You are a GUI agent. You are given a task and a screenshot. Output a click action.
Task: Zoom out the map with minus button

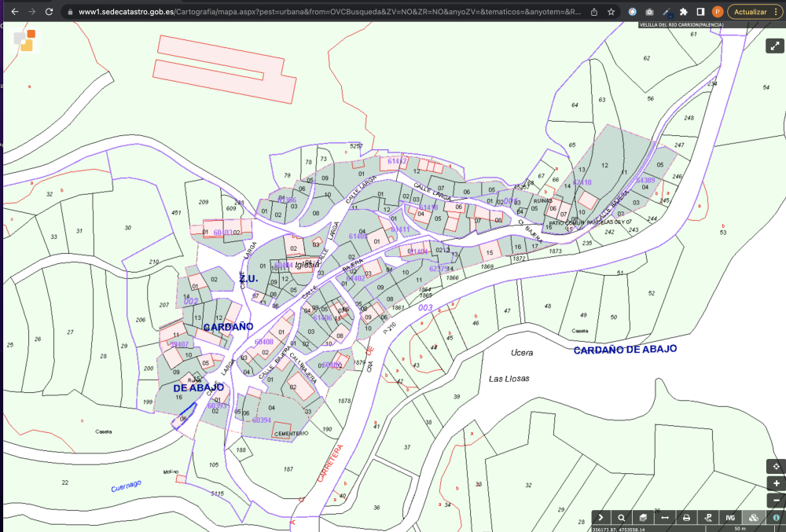(776, 500)
